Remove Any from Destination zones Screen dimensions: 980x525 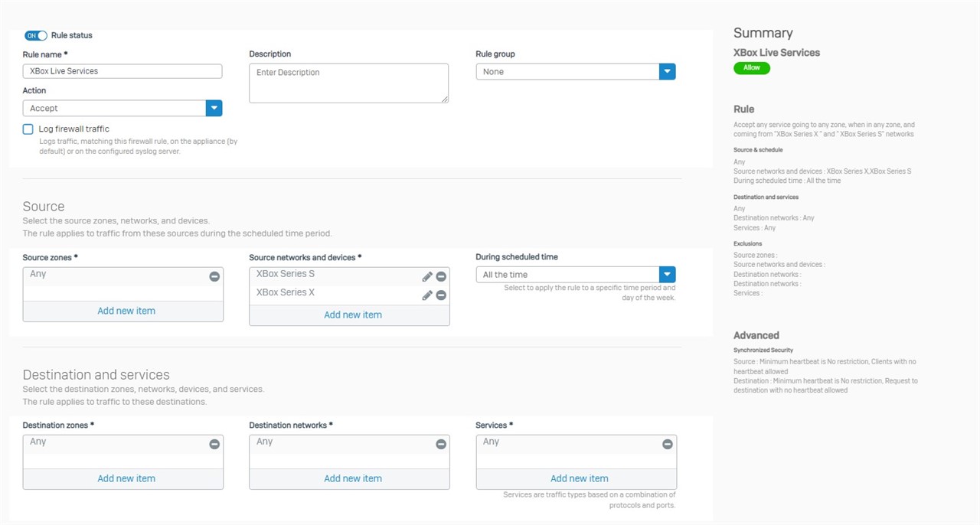(214, 444)
